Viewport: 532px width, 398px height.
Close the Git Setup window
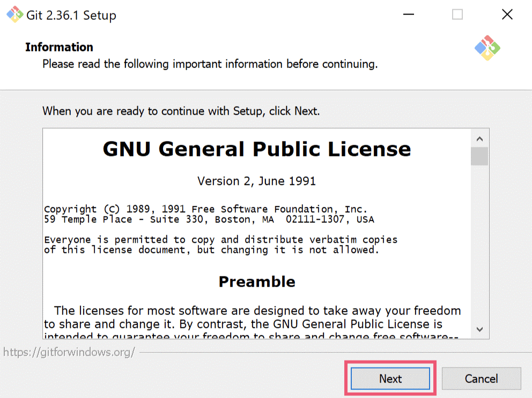click(x=506, y=14)
